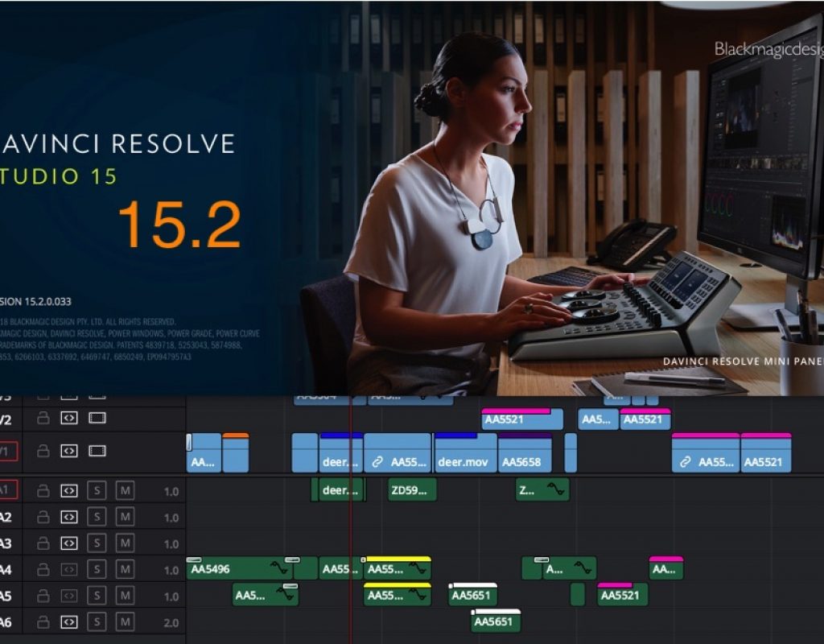Image resolution: width=824 pixels, height=644 pixels.
Task: Select the deer.mov clip on V1
Action: pos(465,452)
